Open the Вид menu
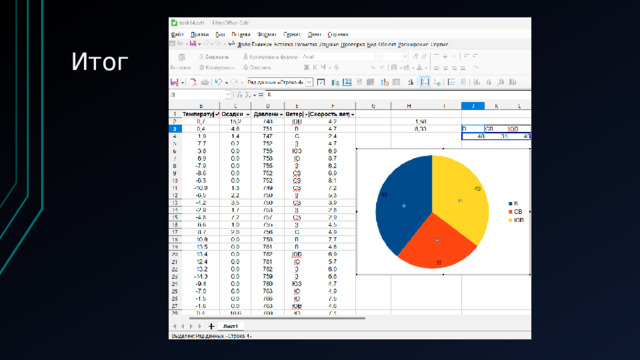Viewport: 640px width, 360px height. [x=220, y=34]
